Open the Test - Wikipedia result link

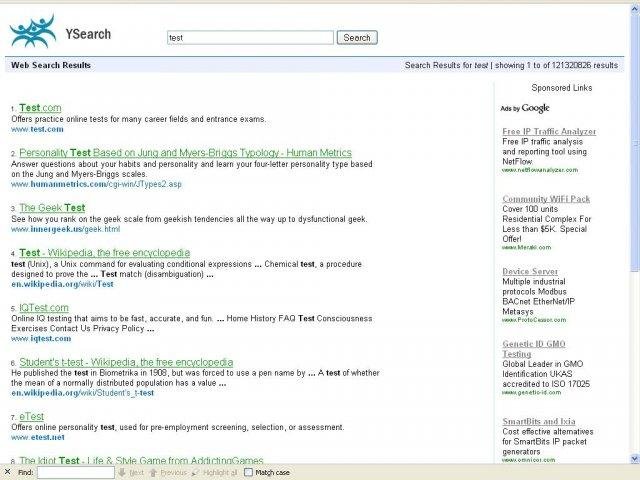pyautogui.click(x=104, y=253)
